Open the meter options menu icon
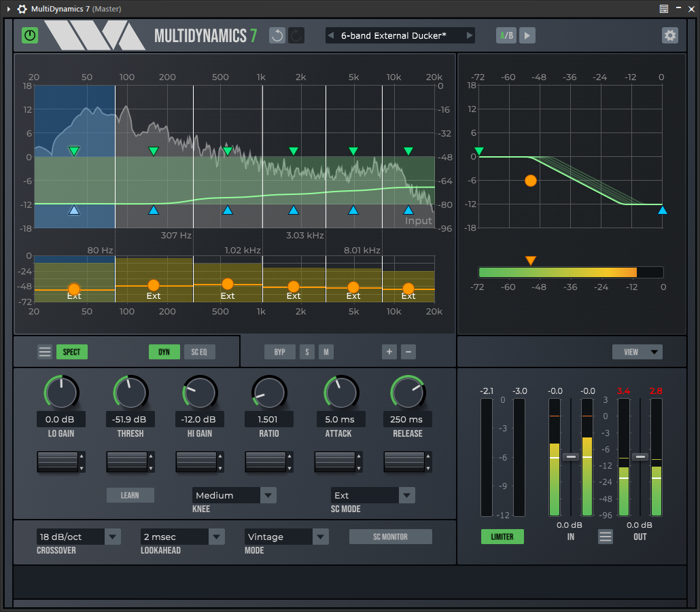This screenshot has width=700, height=612. 606,537
